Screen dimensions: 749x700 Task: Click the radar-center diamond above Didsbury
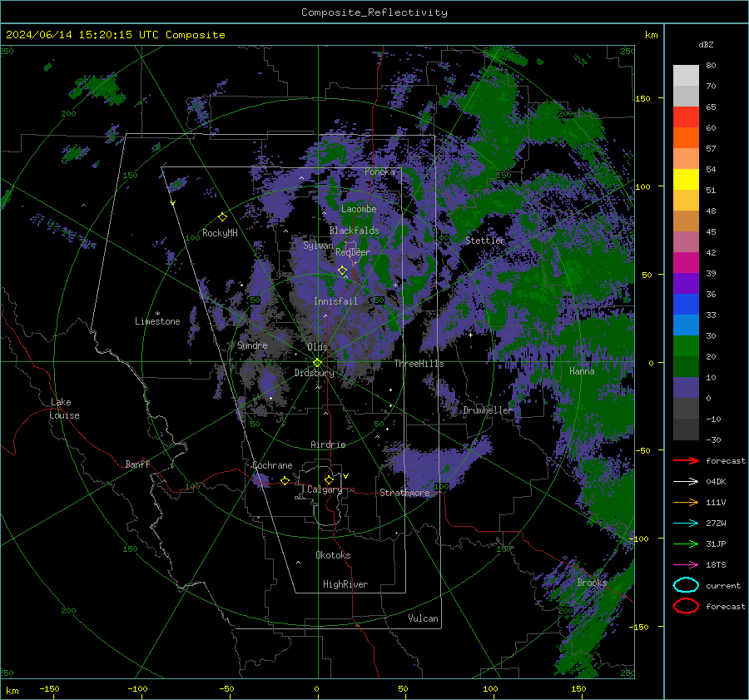click(x=317, y=363)
